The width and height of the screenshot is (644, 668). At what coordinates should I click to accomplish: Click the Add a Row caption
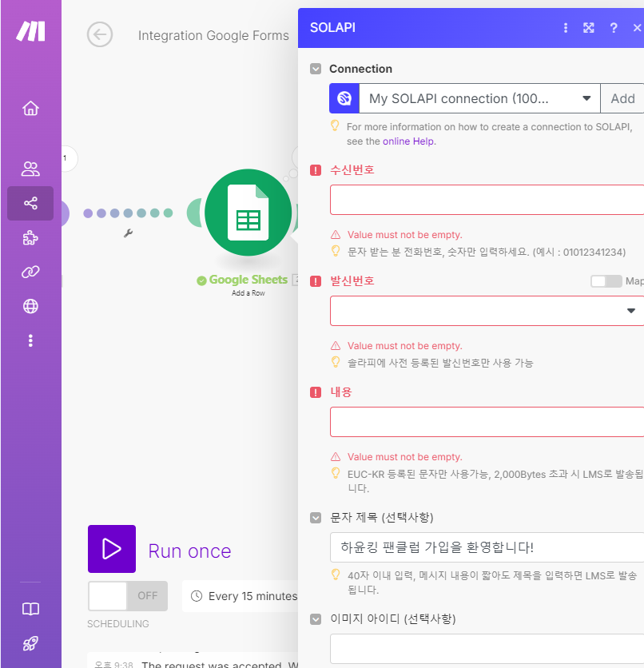point(248,293)
